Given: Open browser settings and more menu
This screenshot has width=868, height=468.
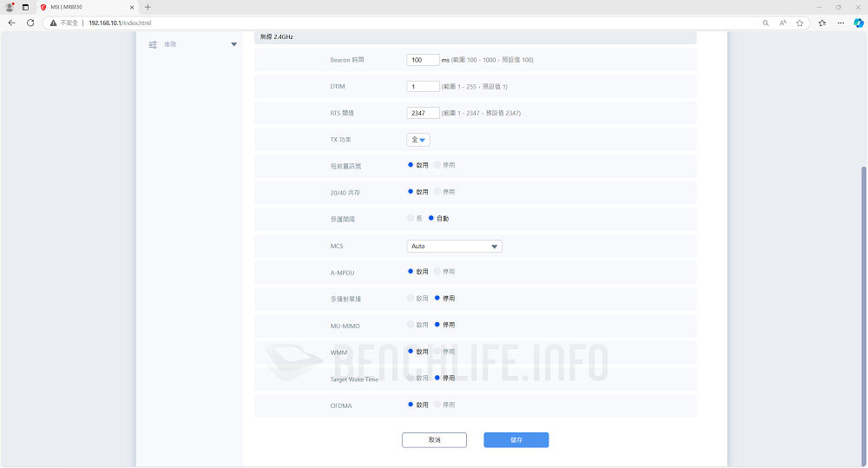Looking at the screenshot, I should [x=841, y=23].
